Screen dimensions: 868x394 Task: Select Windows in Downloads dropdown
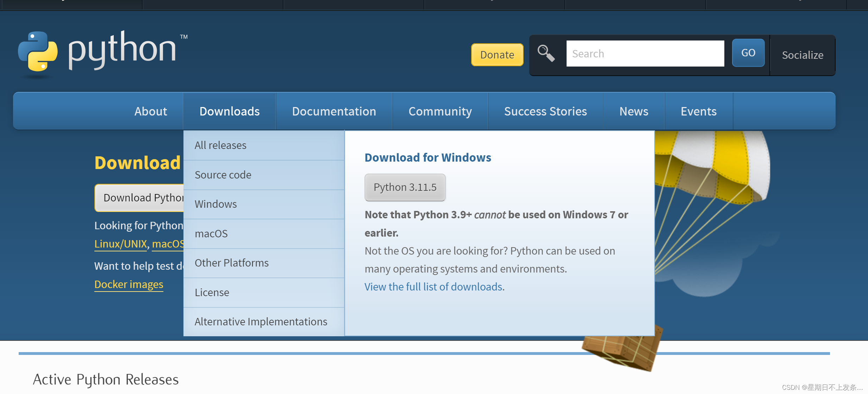point(264,204)
